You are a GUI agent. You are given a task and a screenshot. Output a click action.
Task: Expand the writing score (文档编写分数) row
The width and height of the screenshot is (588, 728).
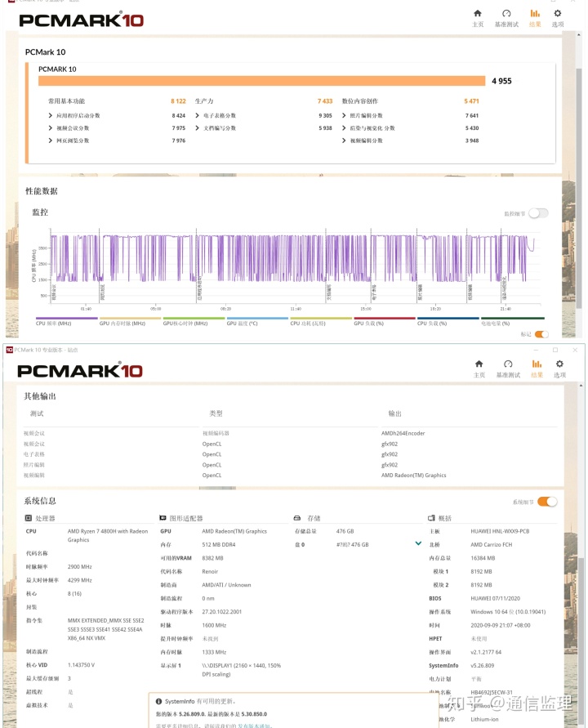tap(198, 127)
